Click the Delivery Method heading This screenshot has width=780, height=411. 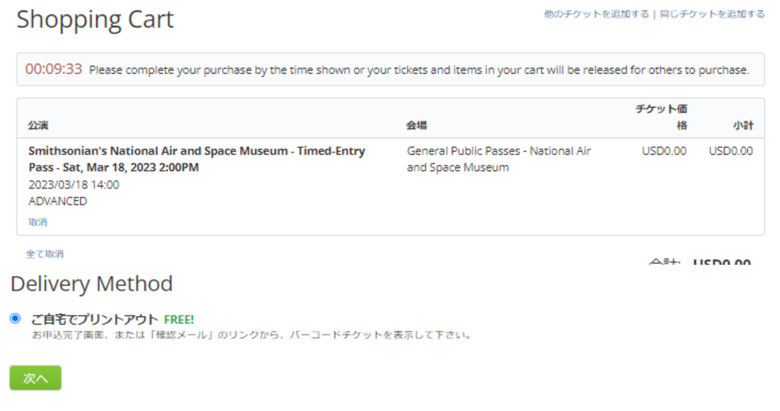[92, 283]
